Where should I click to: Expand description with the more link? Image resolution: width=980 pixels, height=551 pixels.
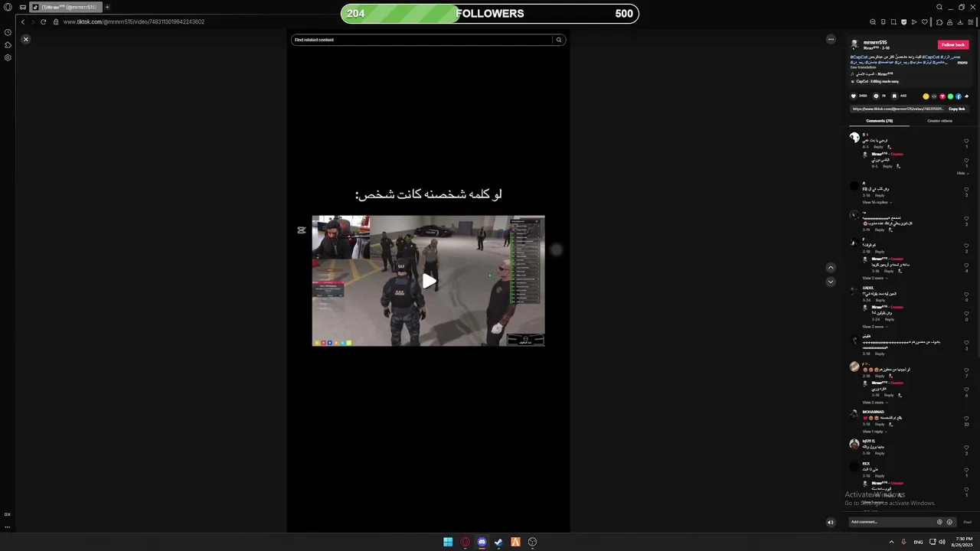coord(962,63)
